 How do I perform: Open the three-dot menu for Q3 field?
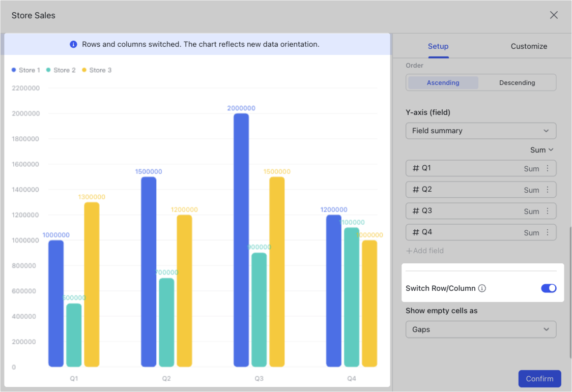pos(547,211)
